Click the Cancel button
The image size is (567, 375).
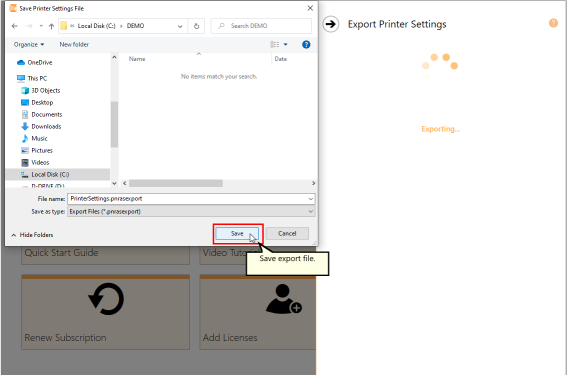coord(287,234)
